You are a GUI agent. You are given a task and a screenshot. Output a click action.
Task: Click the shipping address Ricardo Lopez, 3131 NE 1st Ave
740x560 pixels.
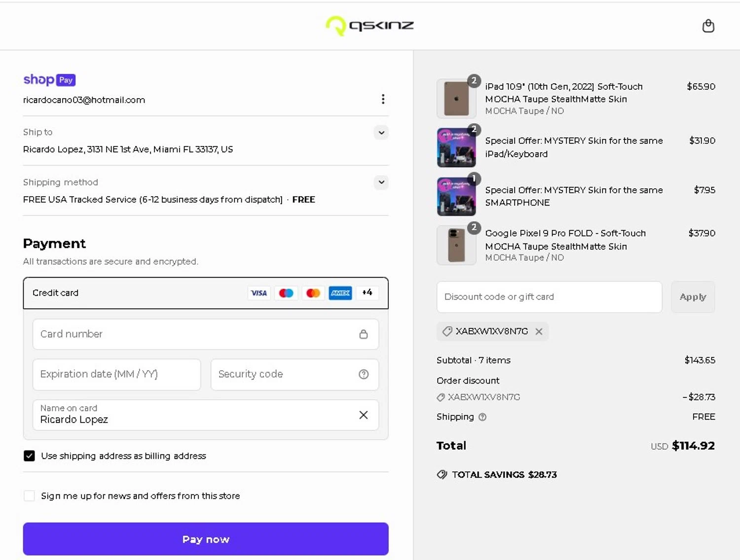(x=128, y=149)
